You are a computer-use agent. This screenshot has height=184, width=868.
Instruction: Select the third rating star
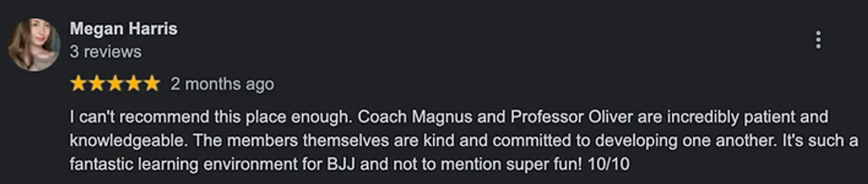click(x=115, y=84)
